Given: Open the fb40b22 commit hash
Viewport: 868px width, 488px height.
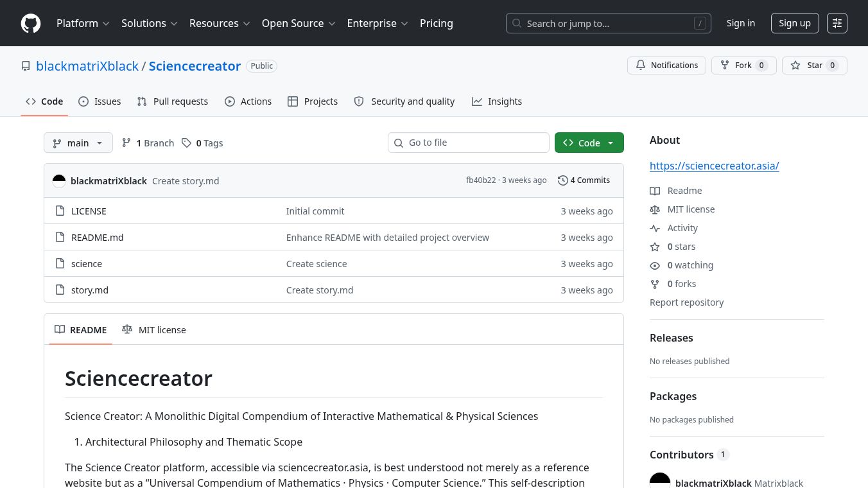Looking at the screenshot, I should [481, 180].
